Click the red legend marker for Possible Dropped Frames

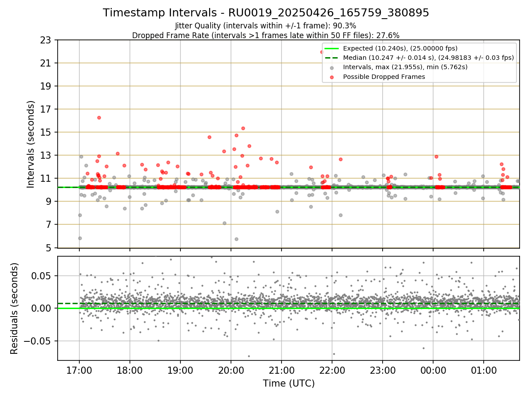tap(332, 77)
